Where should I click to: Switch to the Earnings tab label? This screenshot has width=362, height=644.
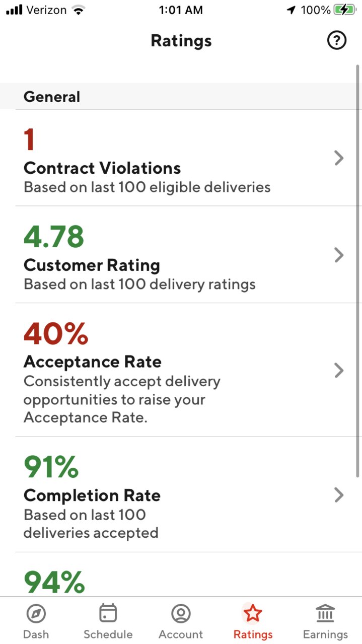coord(325,634)
